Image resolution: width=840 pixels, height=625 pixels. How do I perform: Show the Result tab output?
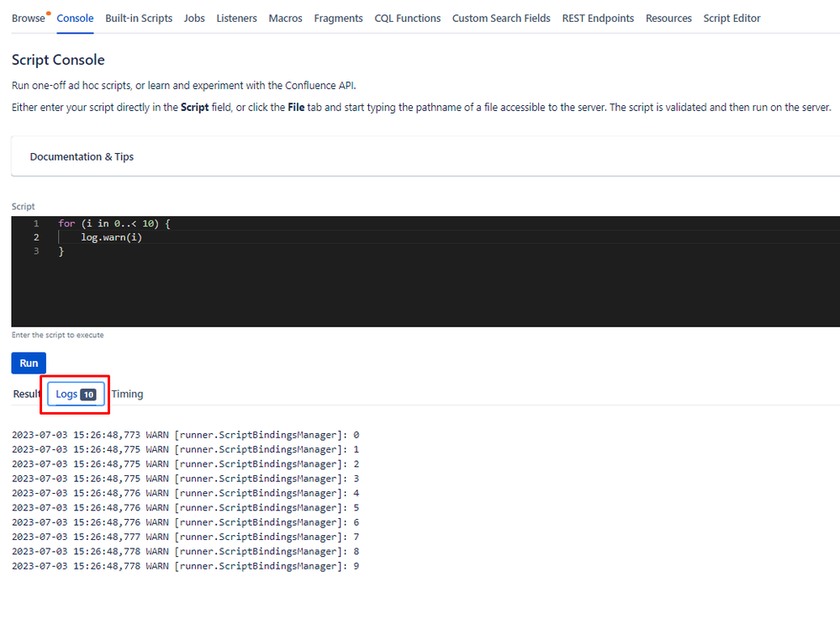point(27,394)
